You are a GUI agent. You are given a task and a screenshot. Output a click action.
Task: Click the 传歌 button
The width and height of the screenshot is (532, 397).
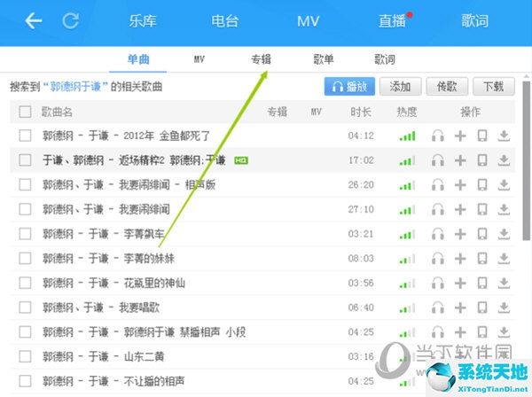point(447,87)
